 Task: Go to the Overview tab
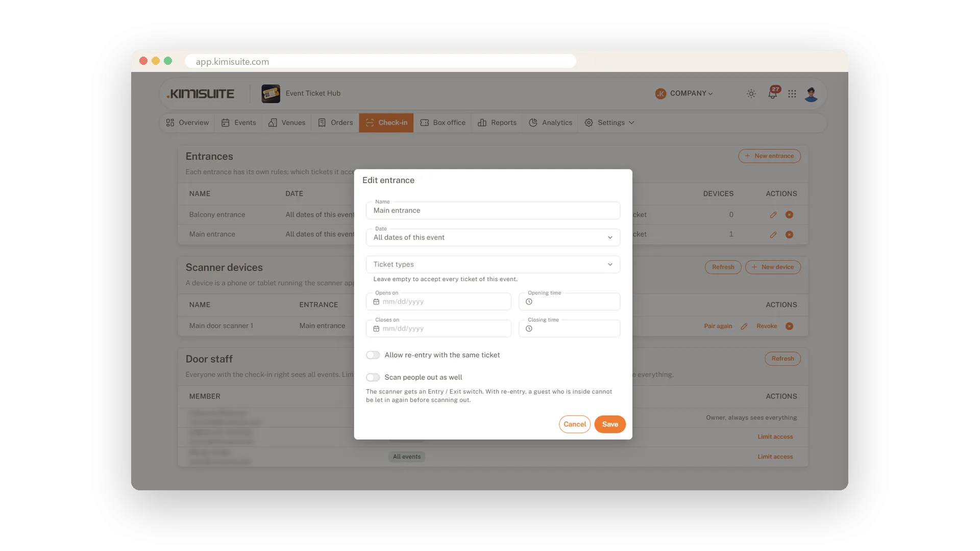pyautogui.click(x=187, y=123)
